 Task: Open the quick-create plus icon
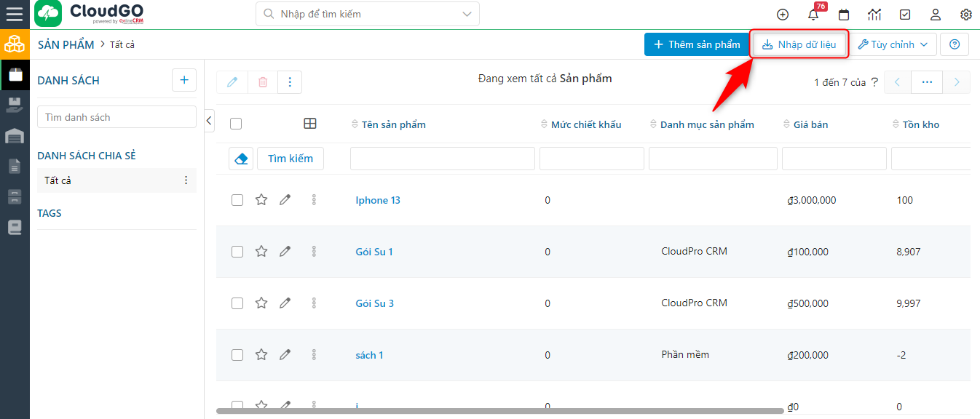[783, 15]
